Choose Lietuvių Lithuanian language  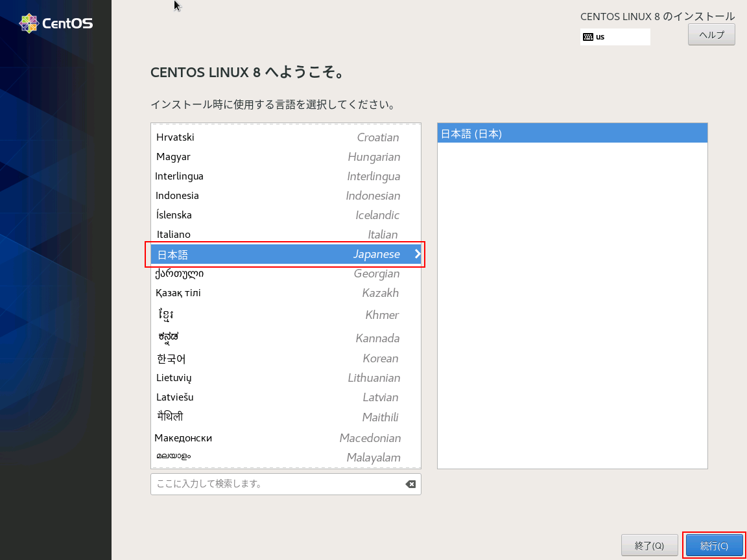coord(285,378)
